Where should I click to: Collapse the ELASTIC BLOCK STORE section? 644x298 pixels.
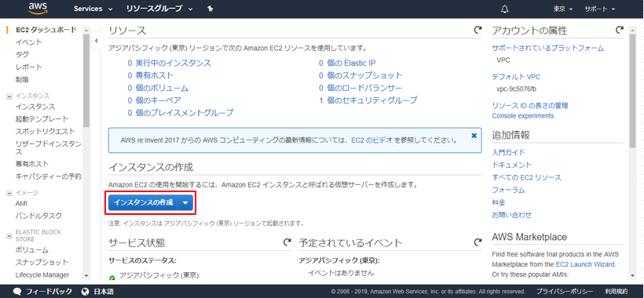(9, 236)
